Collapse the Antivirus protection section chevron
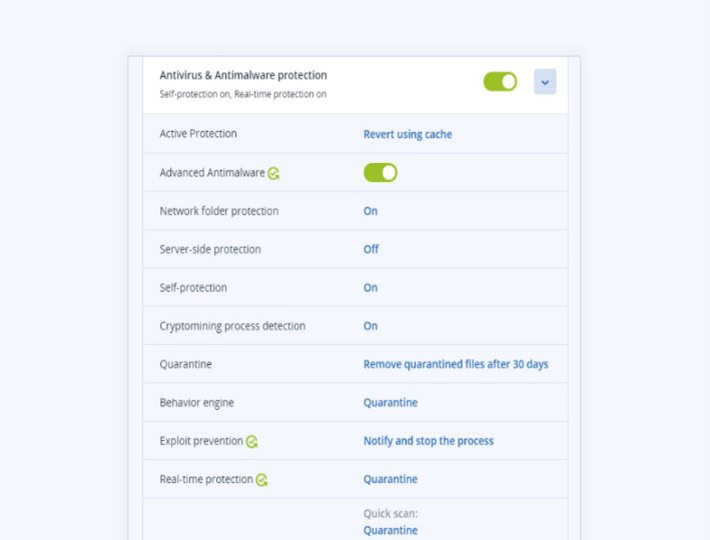 click(x=545, y=82)
